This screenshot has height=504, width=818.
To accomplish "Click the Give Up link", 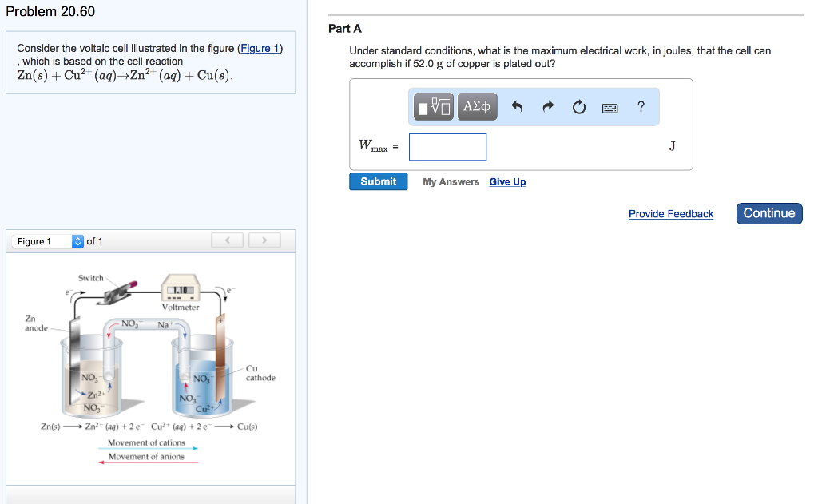I will [507, 181].
